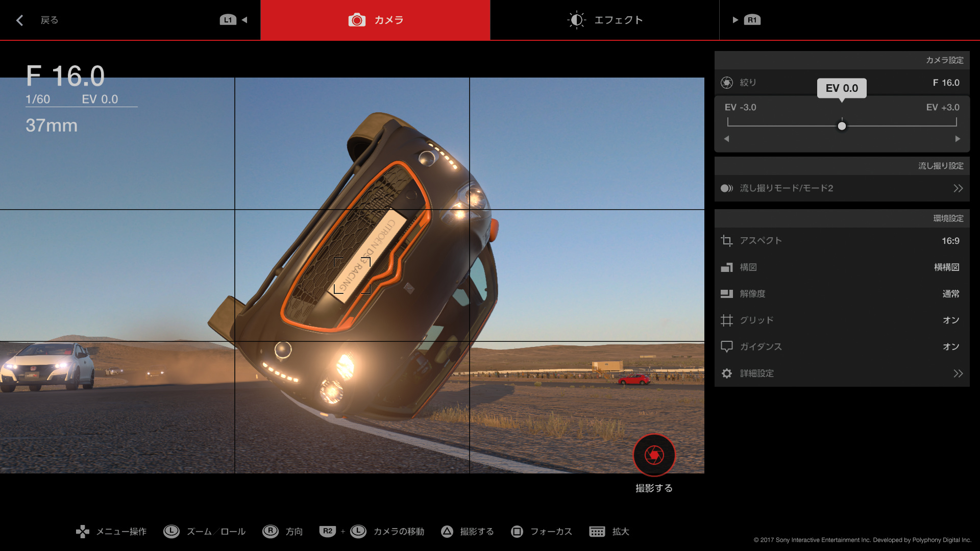Click the 拡大 hint label
The height and width of the screenshot is (551, 980).
621,532
